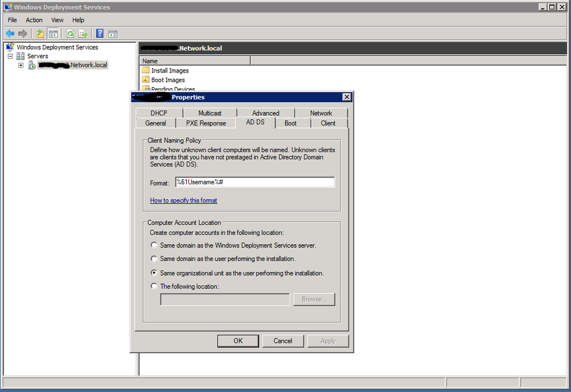Switch to the DHCP tab
Screen dimensions: 571x392
(159, 113)
